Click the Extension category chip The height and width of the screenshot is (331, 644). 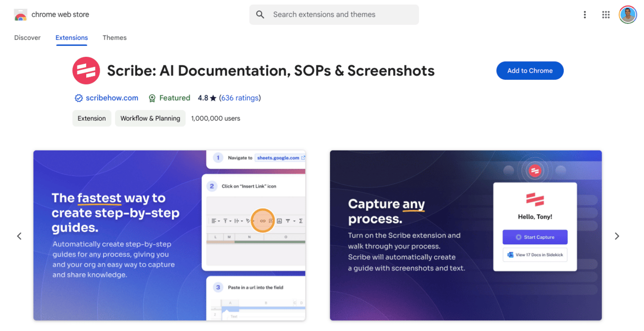92,119
